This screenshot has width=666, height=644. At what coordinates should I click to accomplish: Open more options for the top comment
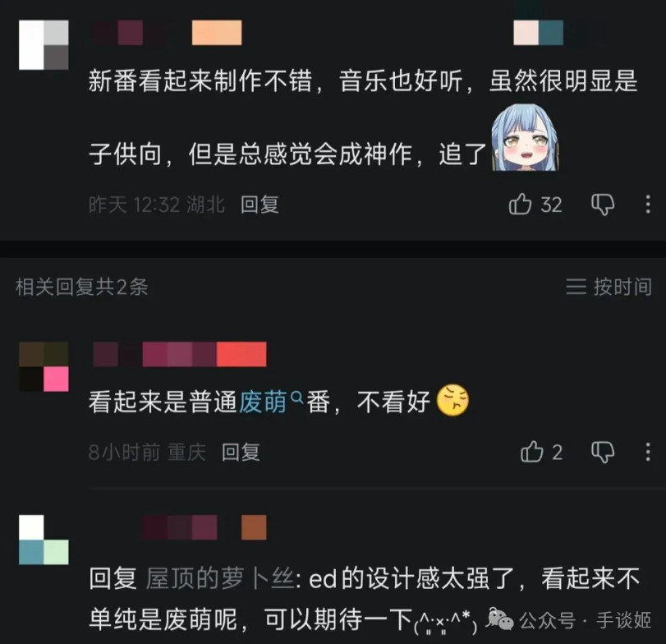(648, 205)
